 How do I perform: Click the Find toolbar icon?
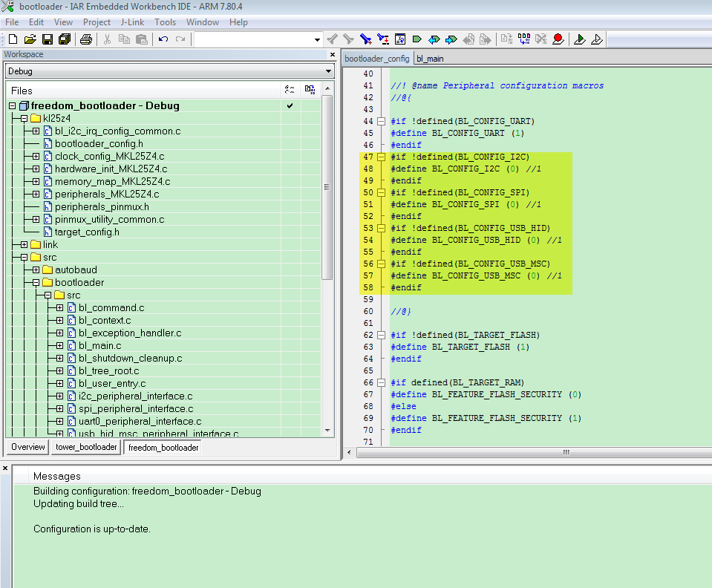pyautogui.click(x=365, y=39)
